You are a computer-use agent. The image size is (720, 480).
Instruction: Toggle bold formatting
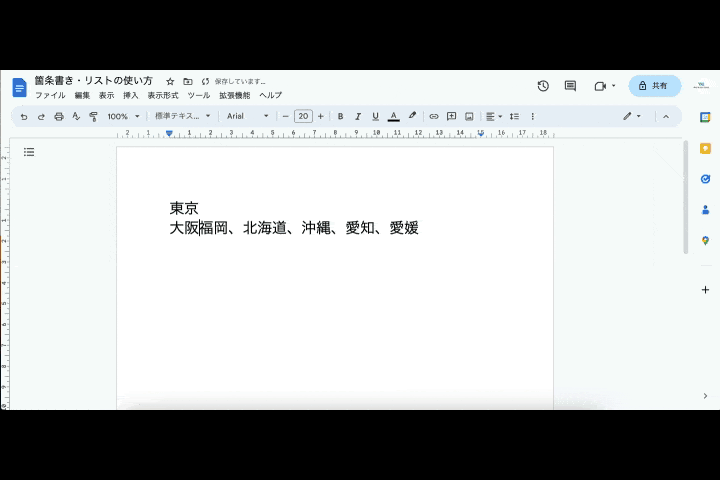click(x=340, y=116)
